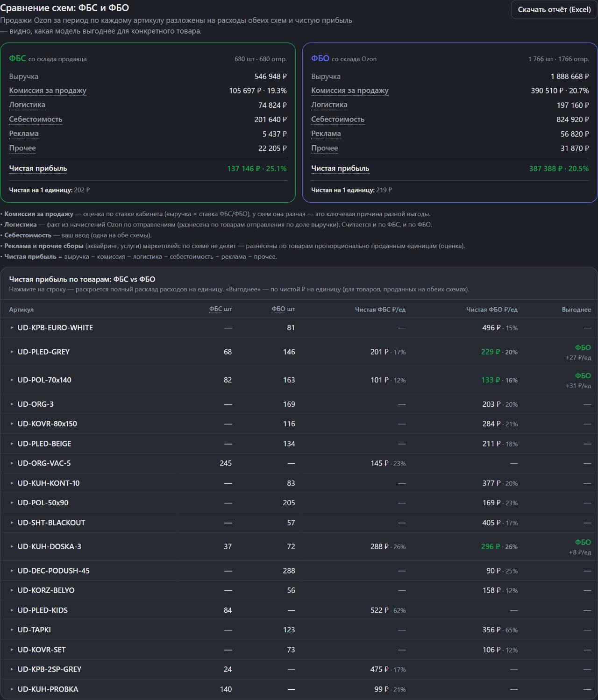Viewport: 598px width, 700px height.
Task: Expand the UD-KUH-DOSKA-3 row
Action: tap(299, 546)
